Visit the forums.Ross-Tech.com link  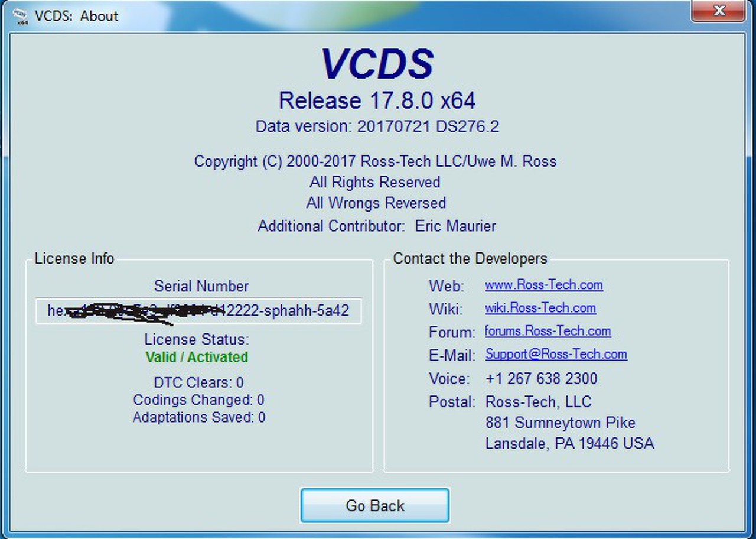548,331
